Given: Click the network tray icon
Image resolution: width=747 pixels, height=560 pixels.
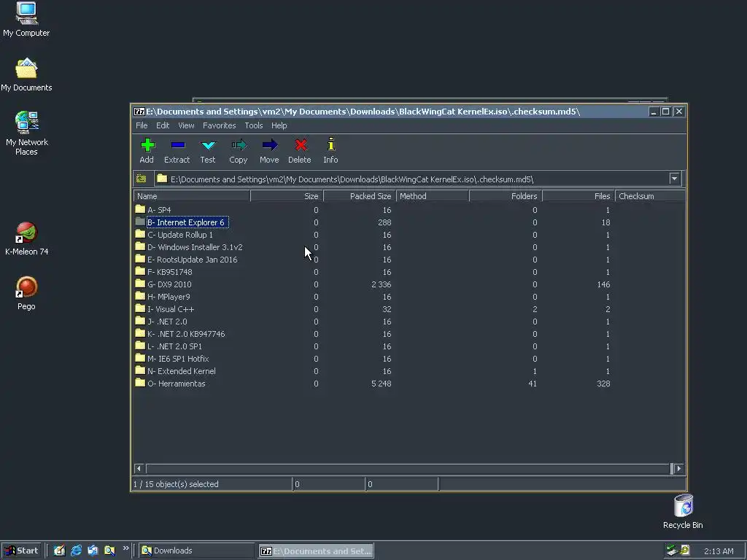Looking at the screenshot, I should [672, 550].
